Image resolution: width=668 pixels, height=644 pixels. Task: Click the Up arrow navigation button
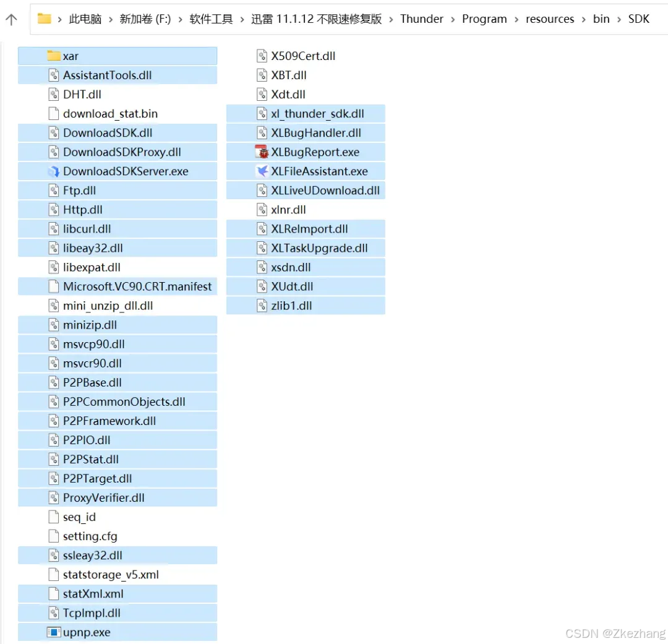pyautogui.click(x=12, y=19)
